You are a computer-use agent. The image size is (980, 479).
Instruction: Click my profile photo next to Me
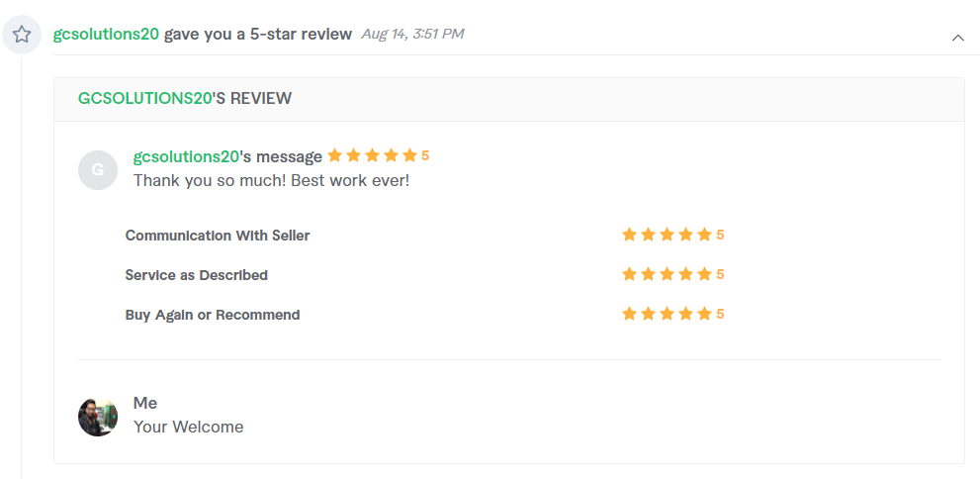98,417
